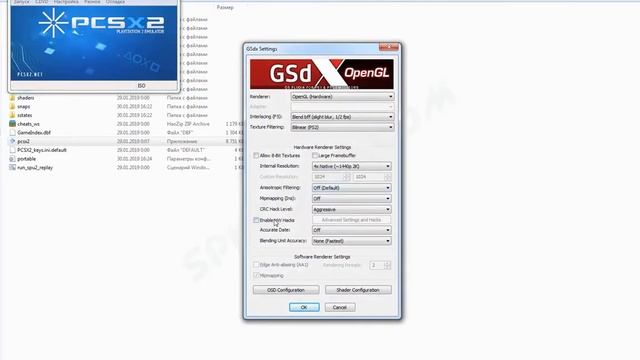This screenshot has width=640, height=360.
Task: Open the Texture Filtering dropdown
Action: coord(342,127)
